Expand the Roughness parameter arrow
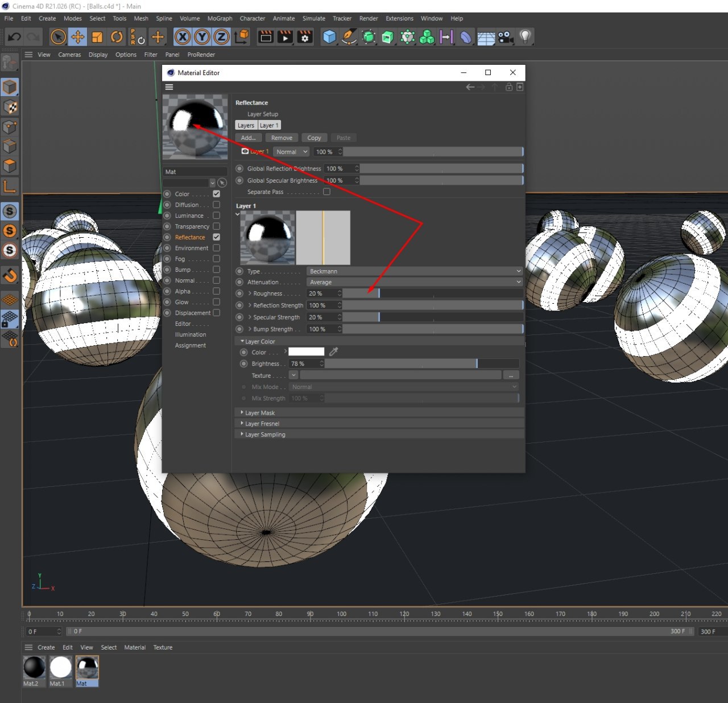Viewport: 728px width, 703px height. [x=250, y=293]
